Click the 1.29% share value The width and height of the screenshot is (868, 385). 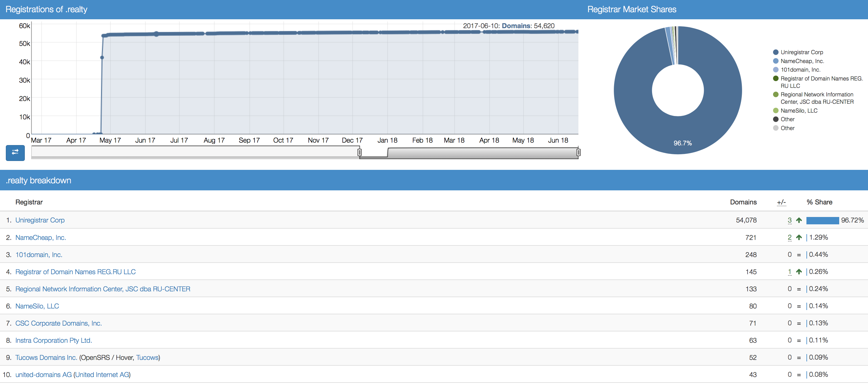coord(818,237)
